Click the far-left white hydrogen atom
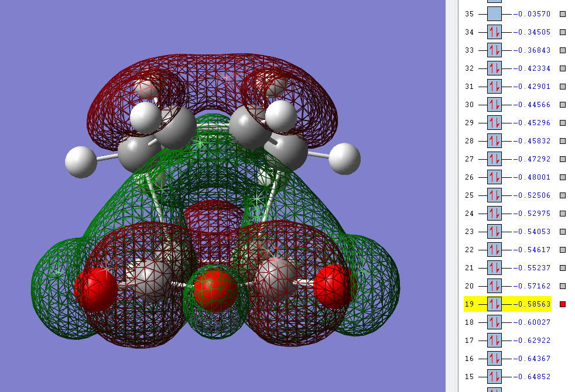Viewport: 575px width, 392px height. 81,161
